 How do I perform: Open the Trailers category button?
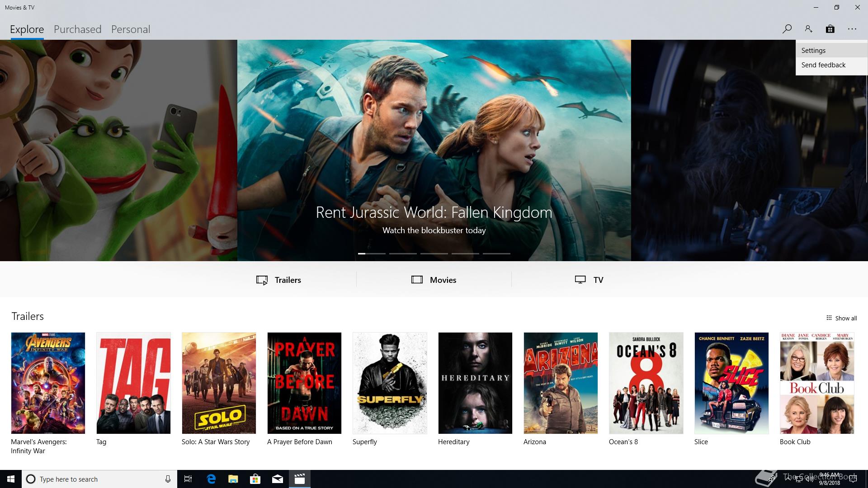coord(278,280)
